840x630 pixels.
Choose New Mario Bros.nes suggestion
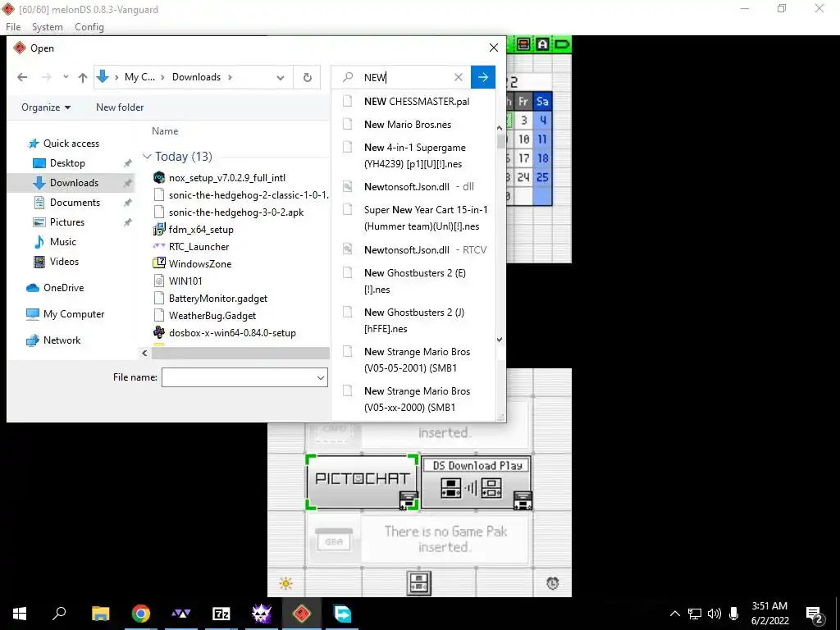click(413, 125)
